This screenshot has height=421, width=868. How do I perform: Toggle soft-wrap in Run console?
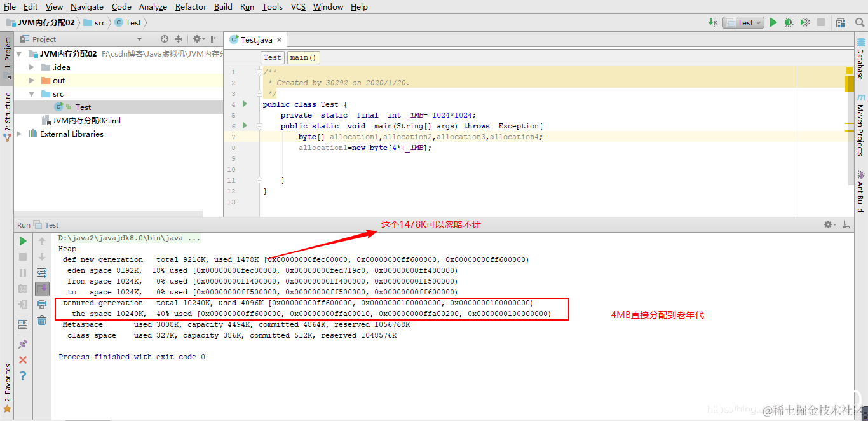(42, 273)
